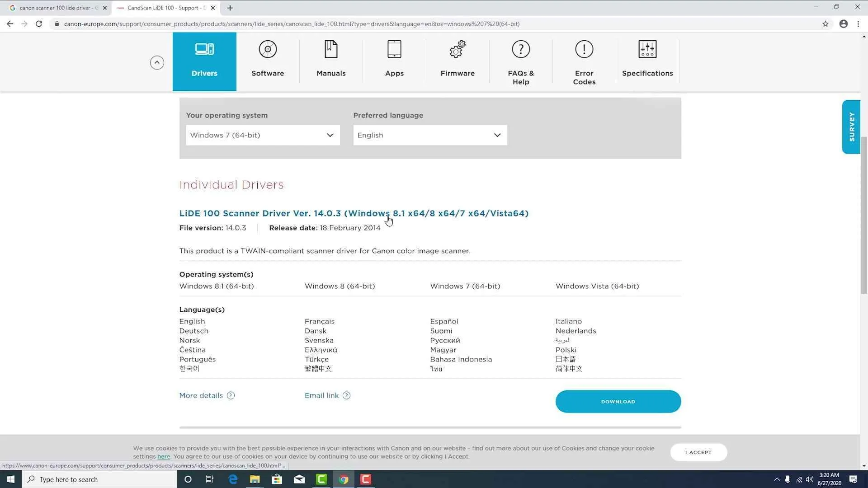Open the red Camtasia recorder taskbar icon
Viewport: 868px width, 488px height.
(x=366, y=479)
